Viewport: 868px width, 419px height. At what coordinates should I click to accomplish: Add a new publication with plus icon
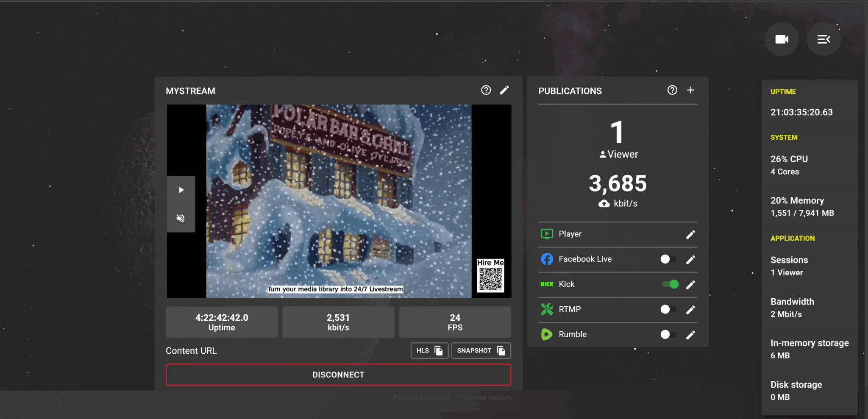pyautogui.click(x=690, y=90)
